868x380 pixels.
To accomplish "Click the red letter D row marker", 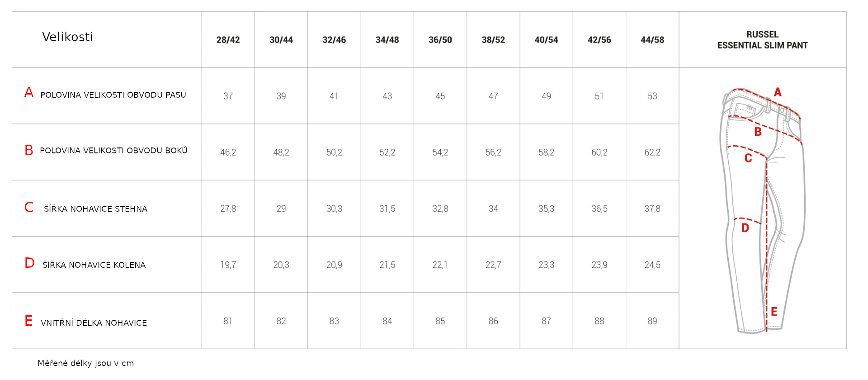I will tap(29, 263).
